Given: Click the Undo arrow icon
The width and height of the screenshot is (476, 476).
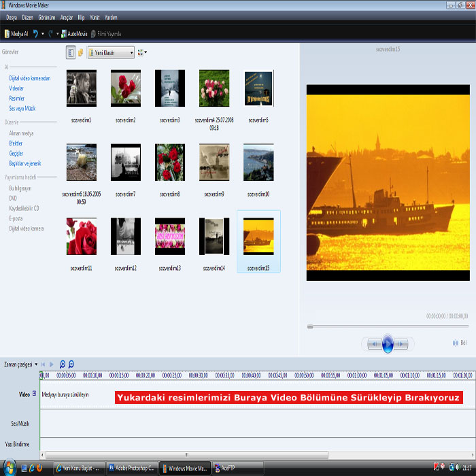Looking at the screenshot, I should tap(35, 34).
